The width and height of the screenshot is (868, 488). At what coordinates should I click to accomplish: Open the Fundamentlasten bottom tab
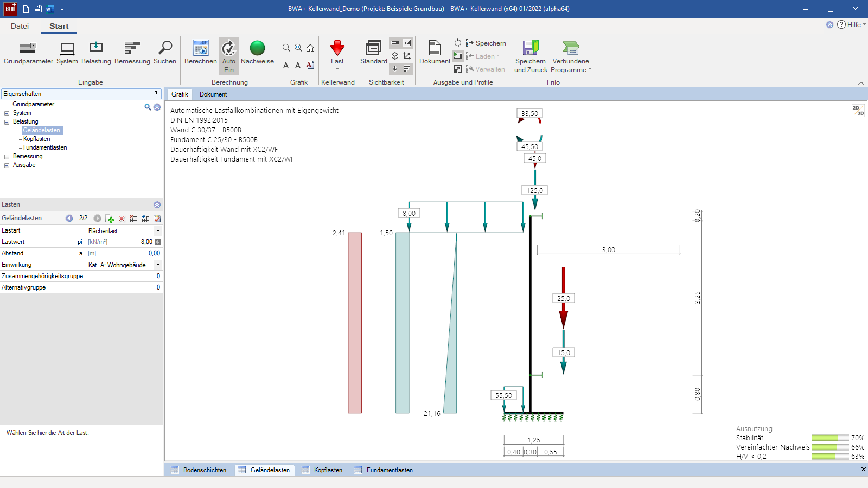tap(384, 470)
